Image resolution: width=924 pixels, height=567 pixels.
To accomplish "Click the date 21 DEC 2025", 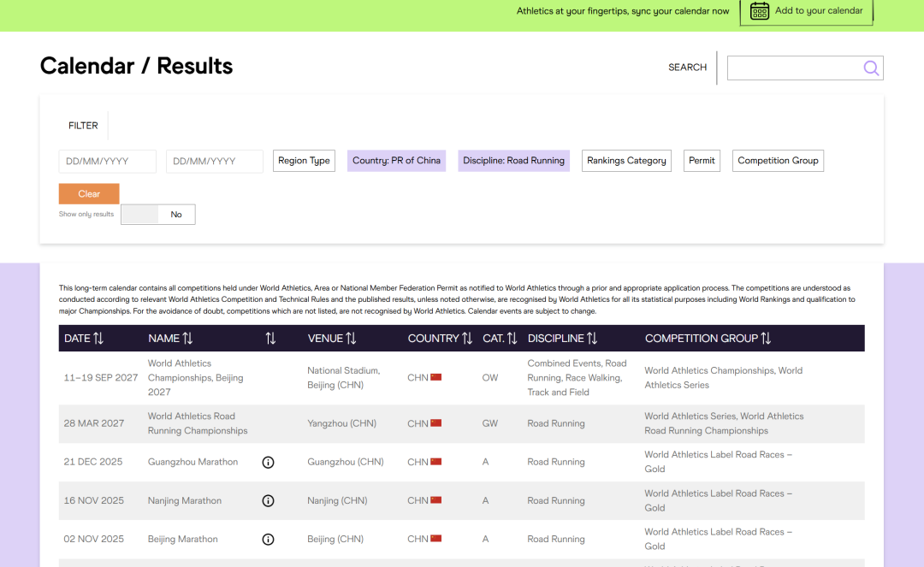I will click(x=93, y=462).
